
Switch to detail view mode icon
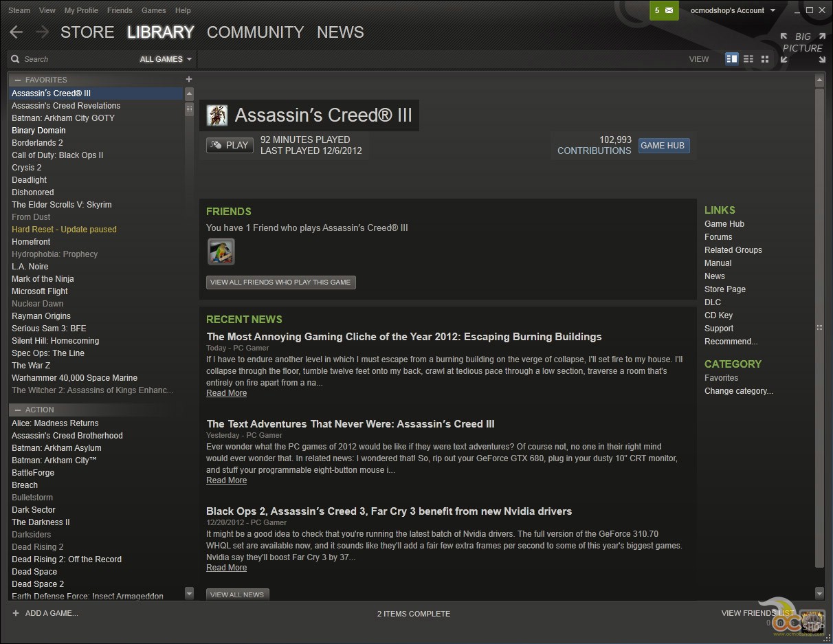(732, 59)
